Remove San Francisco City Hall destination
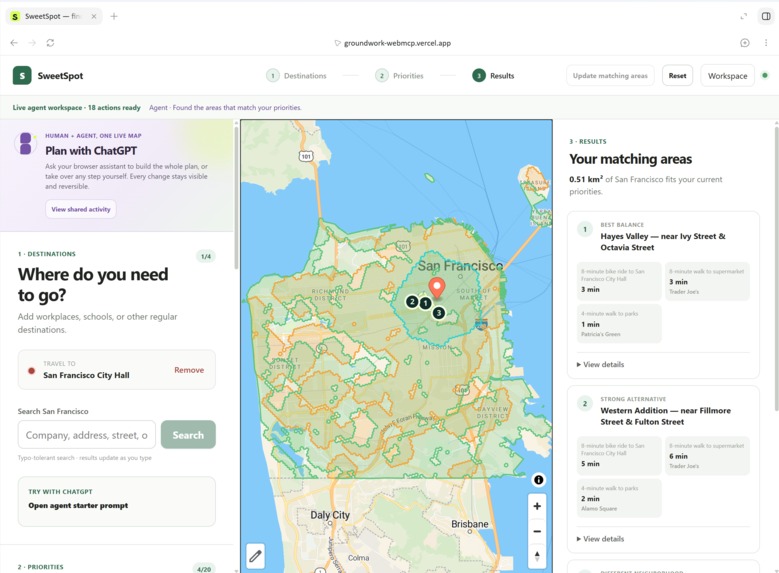 point(189,370)
